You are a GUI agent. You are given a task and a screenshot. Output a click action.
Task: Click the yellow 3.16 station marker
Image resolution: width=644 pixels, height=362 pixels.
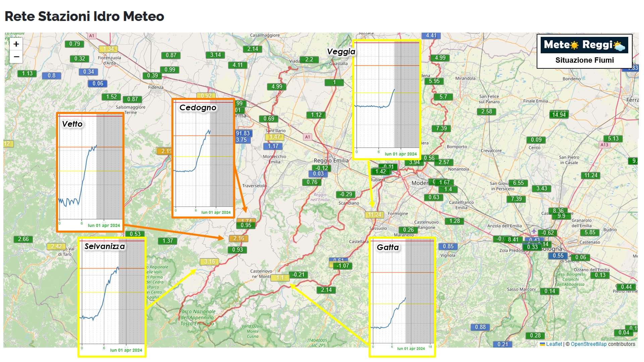209,261
